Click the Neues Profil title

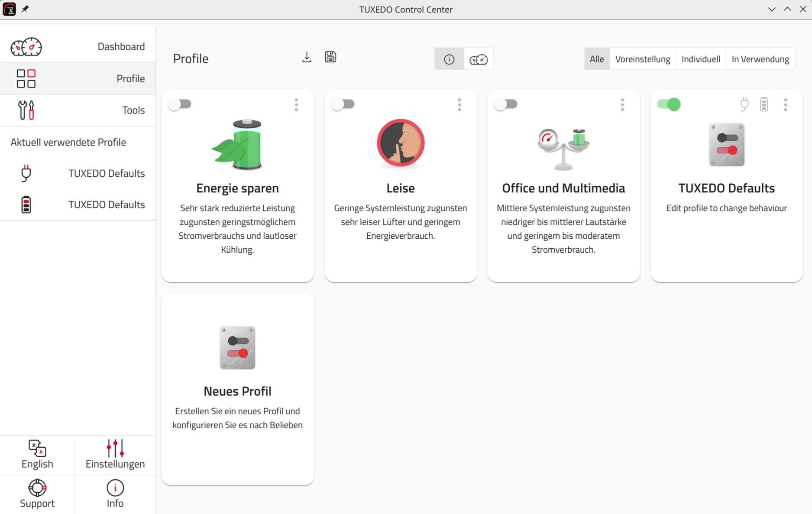coord(237,391)
